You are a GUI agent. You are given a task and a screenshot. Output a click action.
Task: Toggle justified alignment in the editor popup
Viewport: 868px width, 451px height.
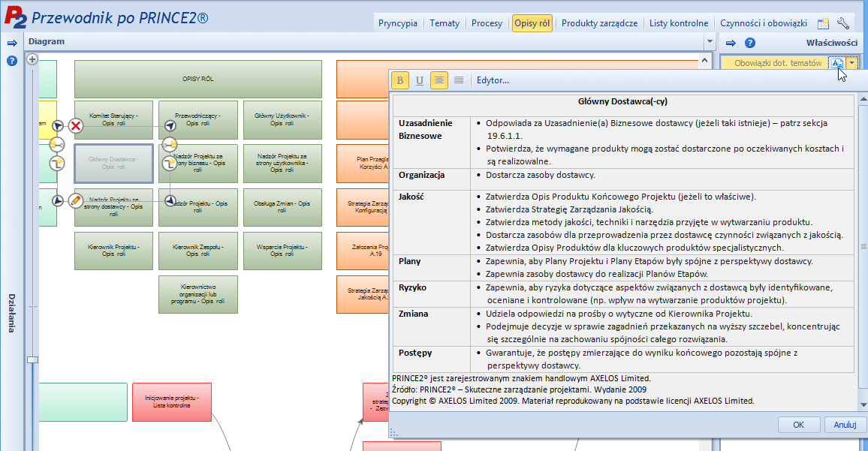coord(458,81)
